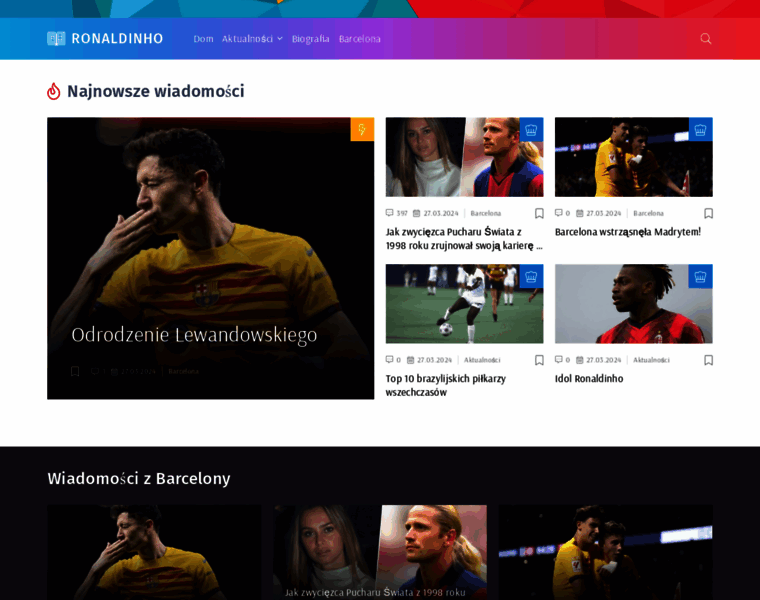The image size is (760, 600).
Task: Bookmark the Idol Ronaldinho article
Action: point(708,360)
